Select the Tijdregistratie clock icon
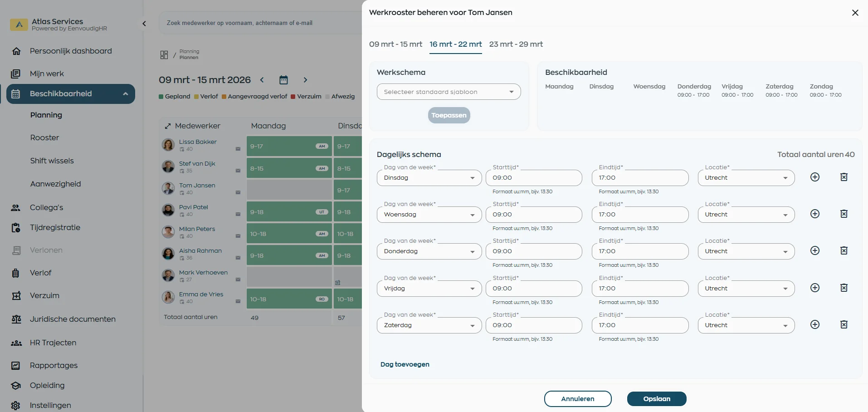This screenshot has width=868, height=412. [x=16, y=228]
